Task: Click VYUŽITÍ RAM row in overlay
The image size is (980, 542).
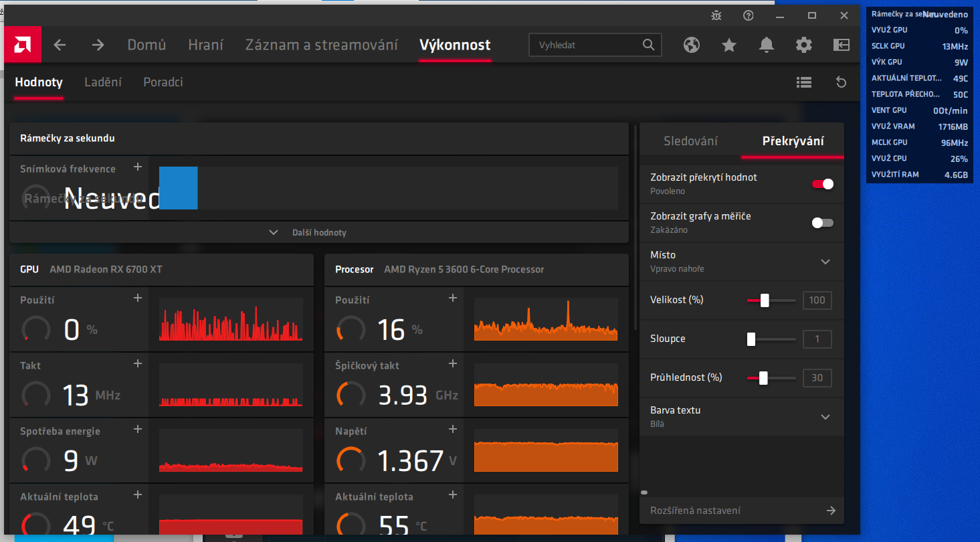Action: point(920,175)
